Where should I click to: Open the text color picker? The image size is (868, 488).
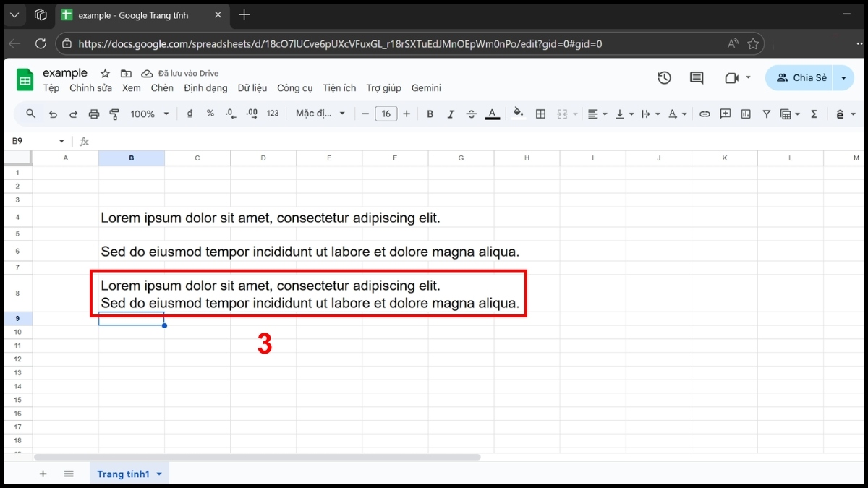pos(492,114)
